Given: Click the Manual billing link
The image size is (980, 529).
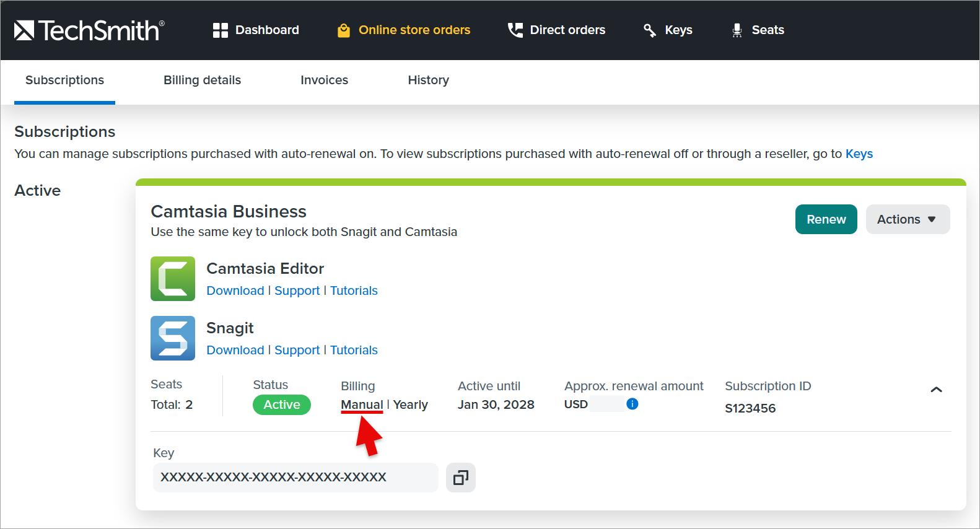Looking at the screenshot, I should coord(362,404).
